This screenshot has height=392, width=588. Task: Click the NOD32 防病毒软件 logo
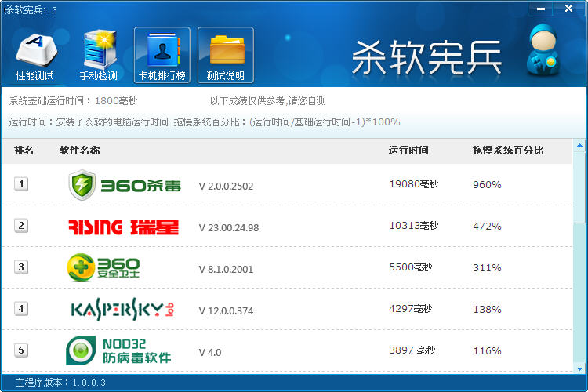coord(118,350)
